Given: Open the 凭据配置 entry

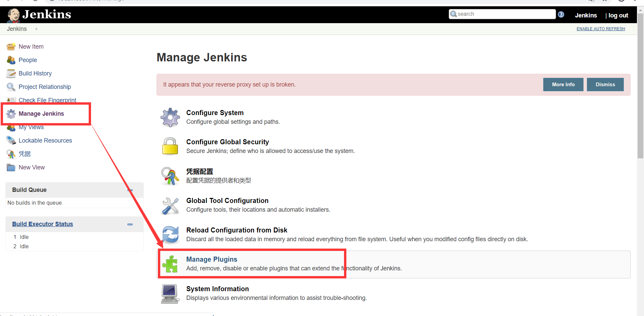Looking at the screenshot, I should click(200, 171).
